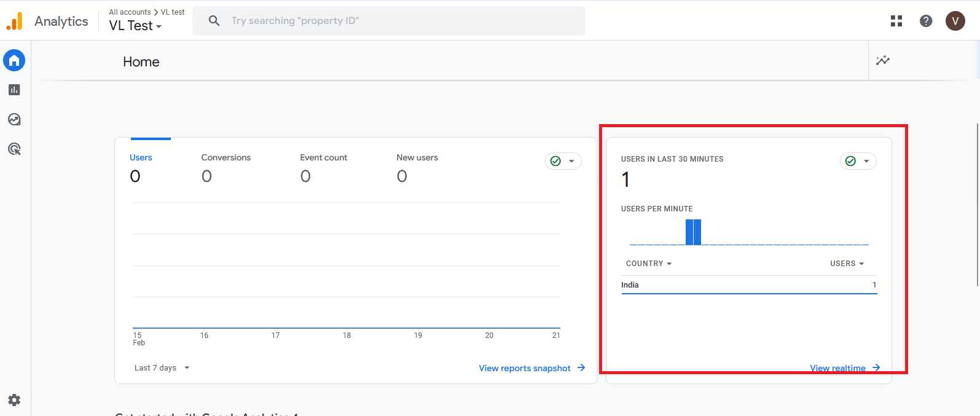Open data quality dropdown on overview card

click(x=563, y=161)
